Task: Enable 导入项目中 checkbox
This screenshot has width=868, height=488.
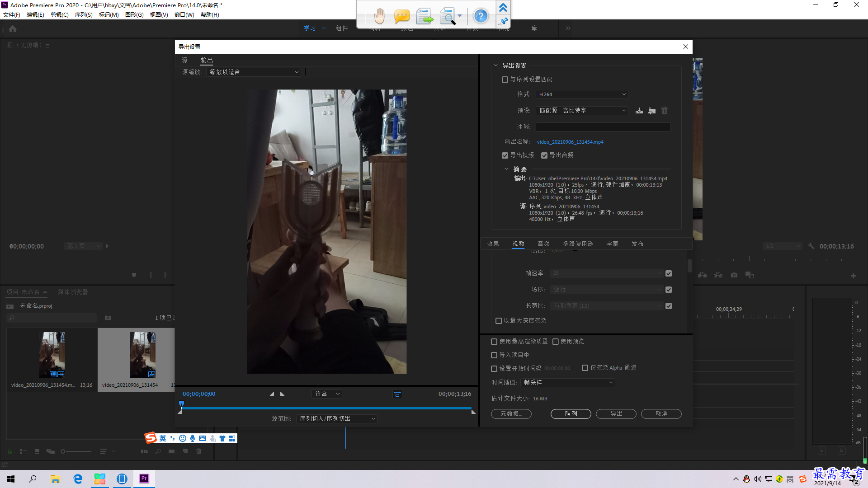Action: (494, 355)
